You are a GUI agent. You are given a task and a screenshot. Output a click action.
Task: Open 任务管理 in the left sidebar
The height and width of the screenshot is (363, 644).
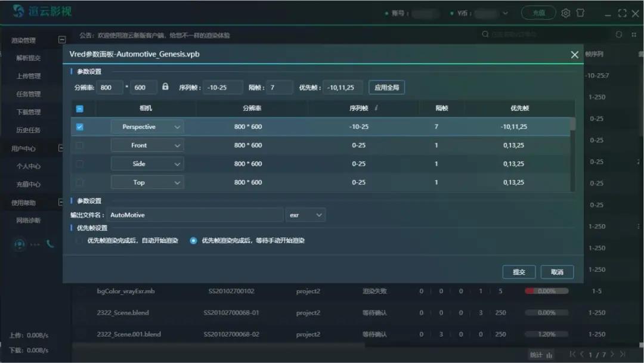29,94
